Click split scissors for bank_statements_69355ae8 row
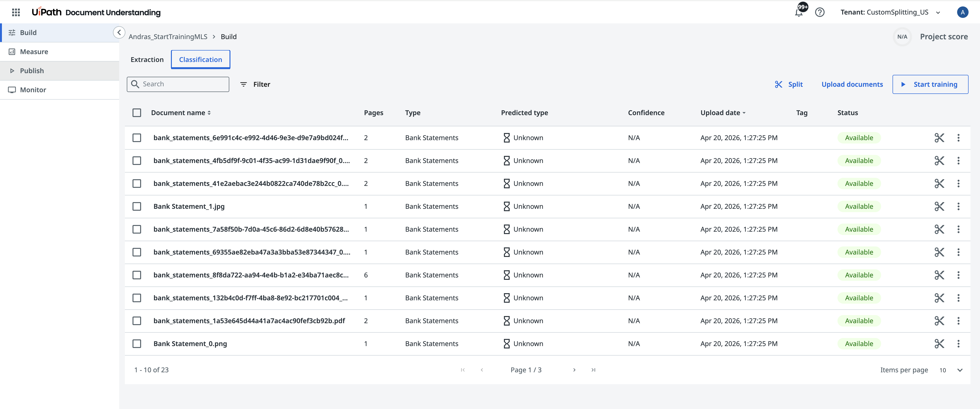Screen dimensions: 980x409 point(939,252)
